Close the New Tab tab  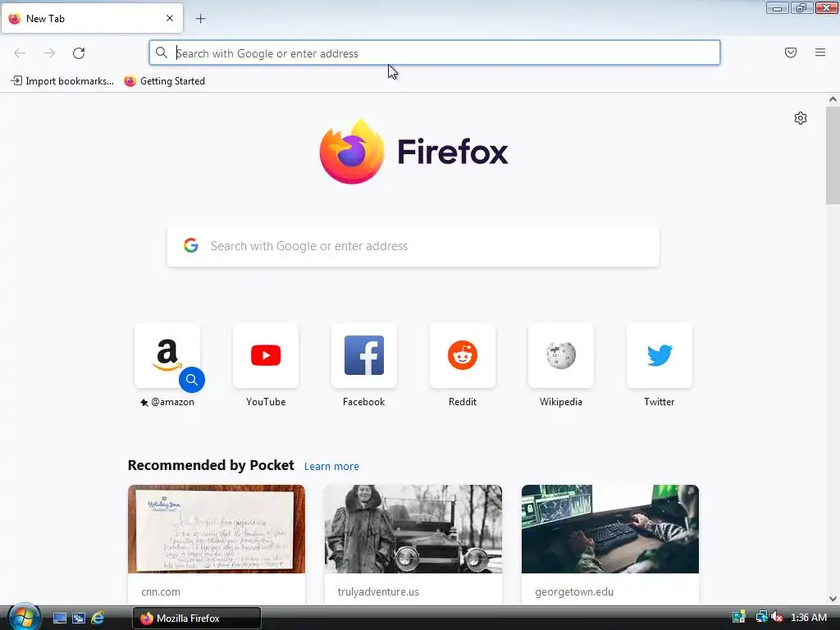(x=170, y=18)
